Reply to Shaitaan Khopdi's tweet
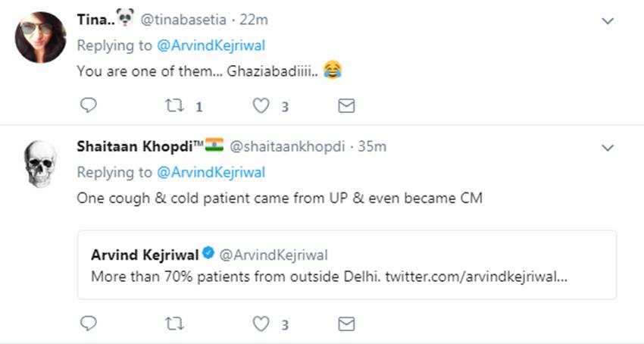 [89, 324]
